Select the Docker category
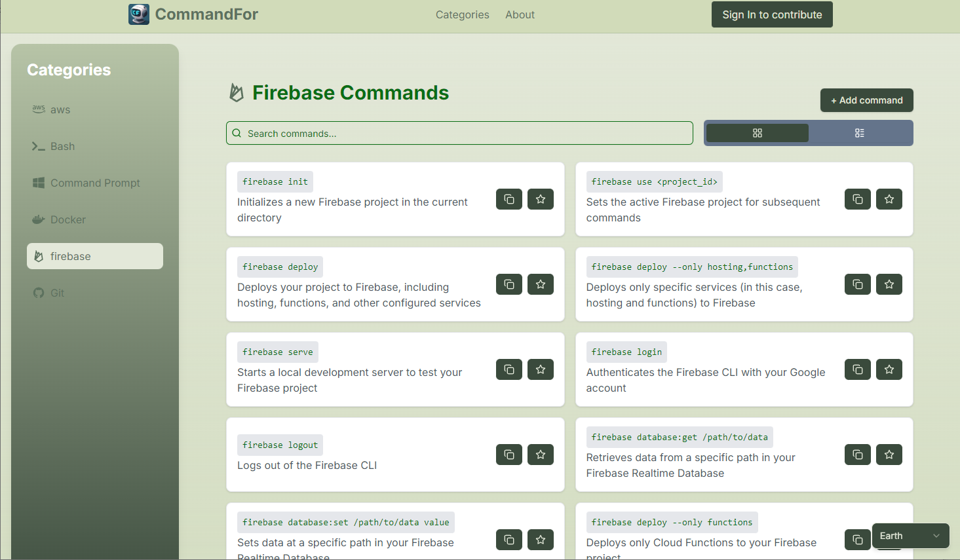The image size is (960, 560). point(95,219)
